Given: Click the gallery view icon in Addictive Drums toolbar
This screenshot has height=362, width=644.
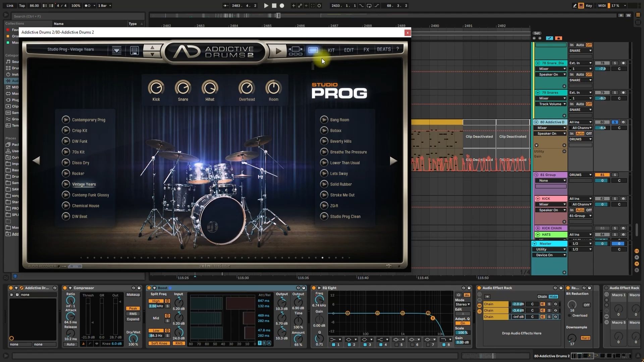Looking at the screenshot, I should [313, 50].
